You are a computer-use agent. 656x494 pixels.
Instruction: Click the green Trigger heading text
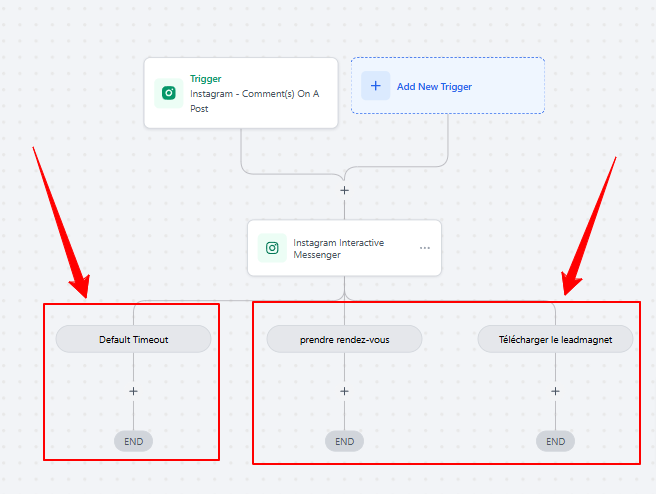[x=205, y=79]
